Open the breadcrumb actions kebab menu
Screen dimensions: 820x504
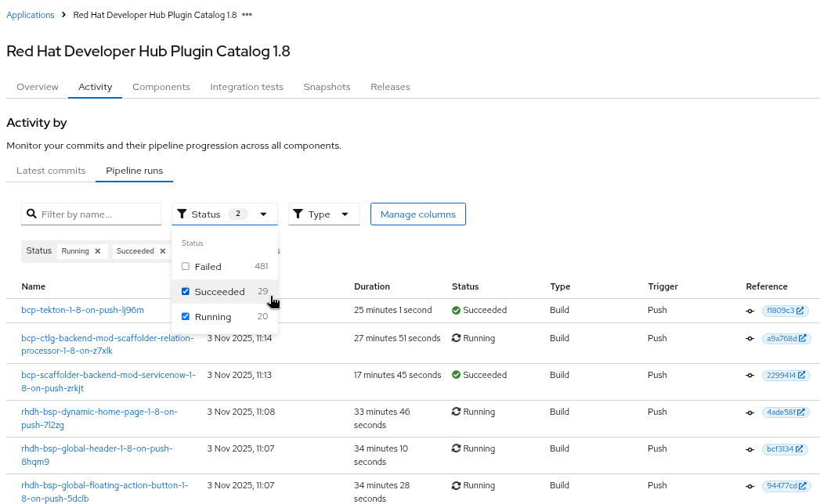247,15
